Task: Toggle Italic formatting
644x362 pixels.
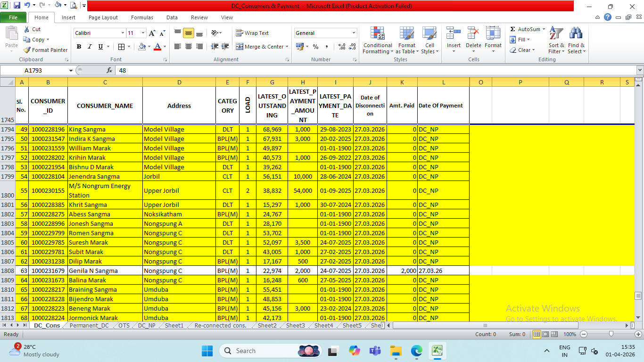Action: click(x=90, y=47)
